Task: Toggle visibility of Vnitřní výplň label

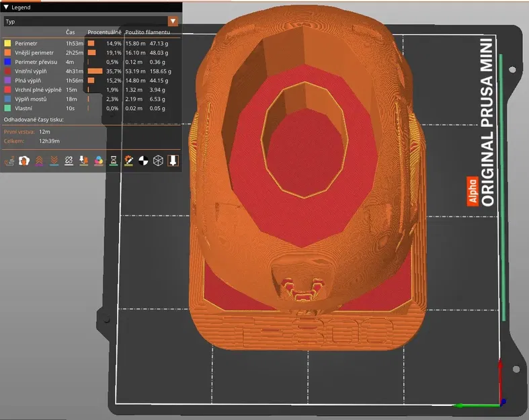Action: pos(31,71)
